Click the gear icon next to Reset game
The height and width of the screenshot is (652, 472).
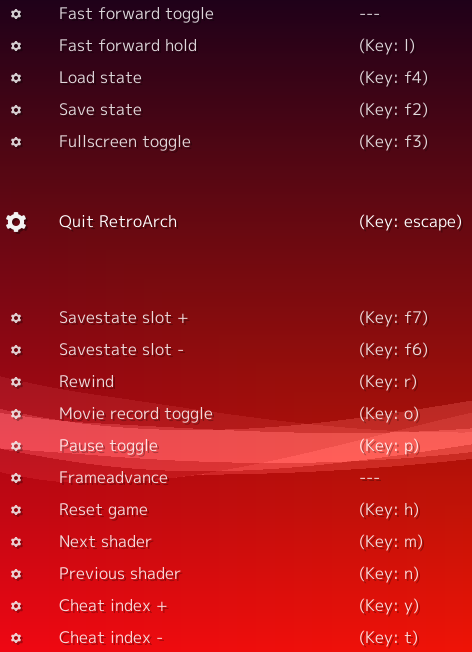tap(16, 510)
